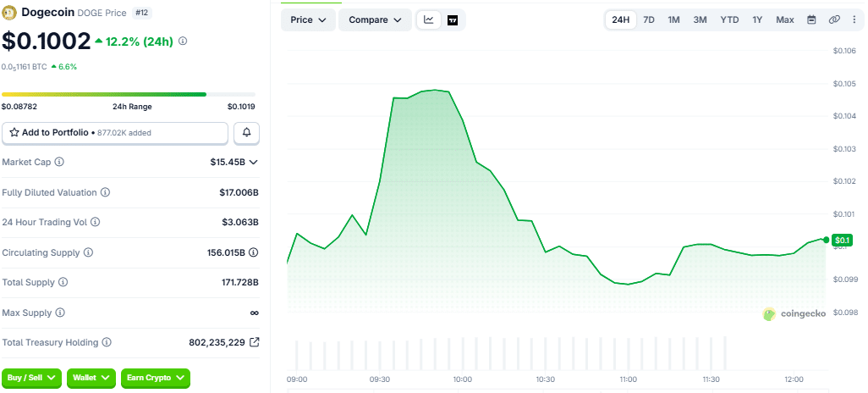Viewport: 868px width, 393px height.
Task: Open calendar date range picker icon
Action: (x=811, y=20)
